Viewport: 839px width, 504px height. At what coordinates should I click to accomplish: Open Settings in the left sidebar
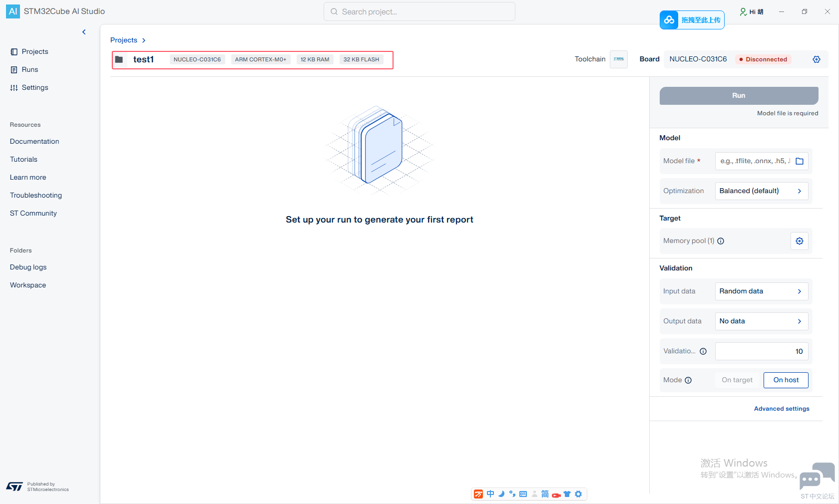tap(35, 88)
